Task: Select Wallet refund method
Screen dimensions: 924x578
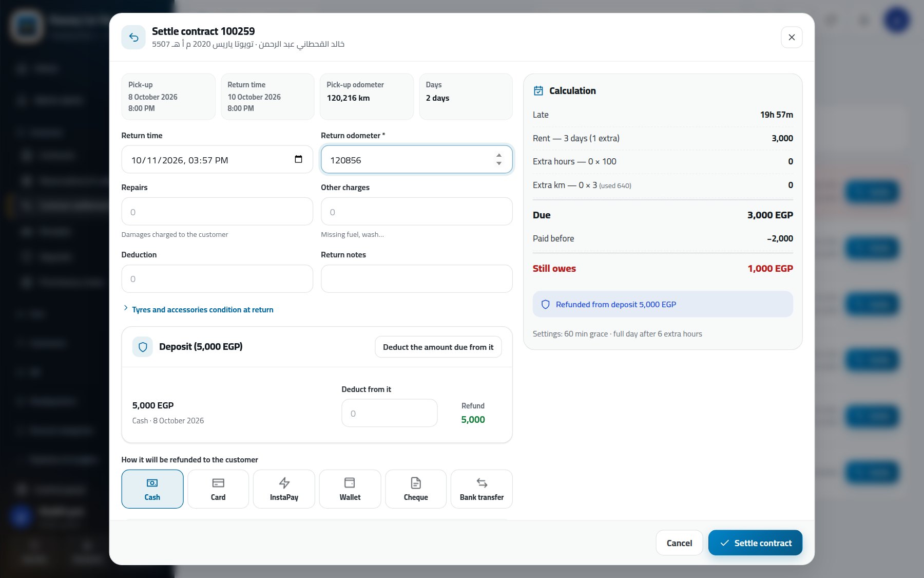Action: tap(350, 489)
